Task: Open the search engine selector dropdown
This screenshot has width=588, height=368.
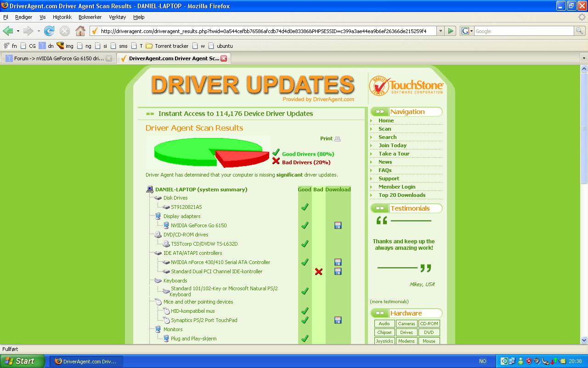Action: click(x=468, y=31)
